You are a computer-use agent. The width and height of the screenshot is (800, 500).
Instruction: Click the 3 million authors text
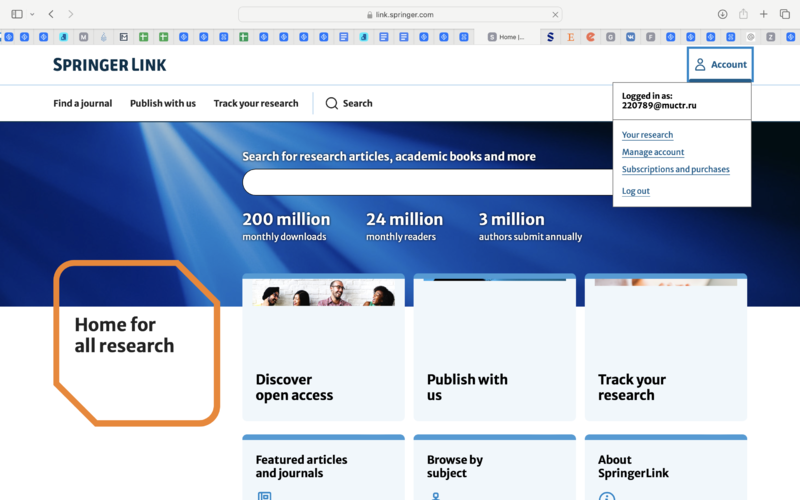[530, 227]
